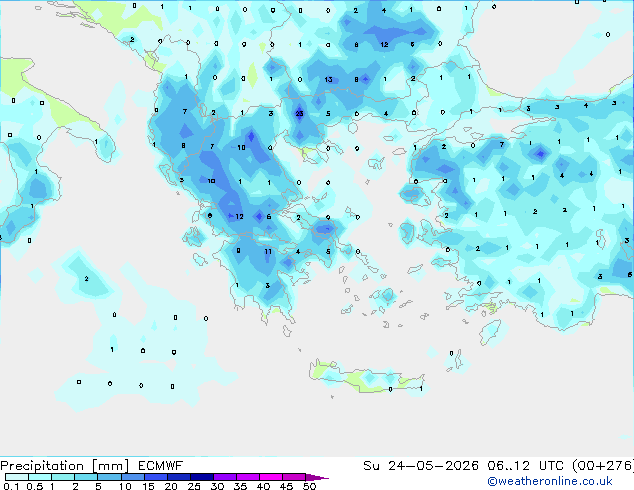Click the 'ECMWF' model label
Viewport: 634px width, 490px height.
(x=161, y=466)
